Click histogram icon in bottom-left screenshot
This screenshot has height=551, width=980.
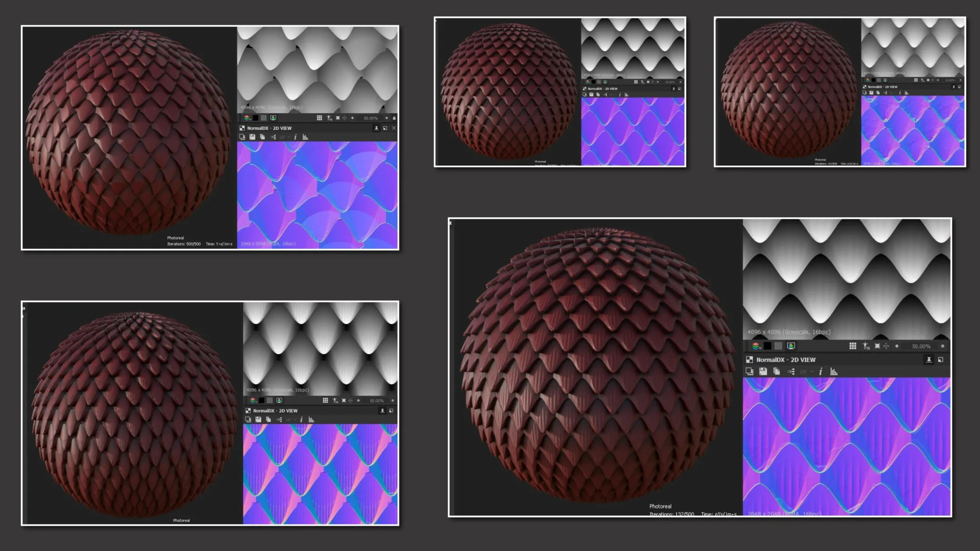tap(311, 419)
